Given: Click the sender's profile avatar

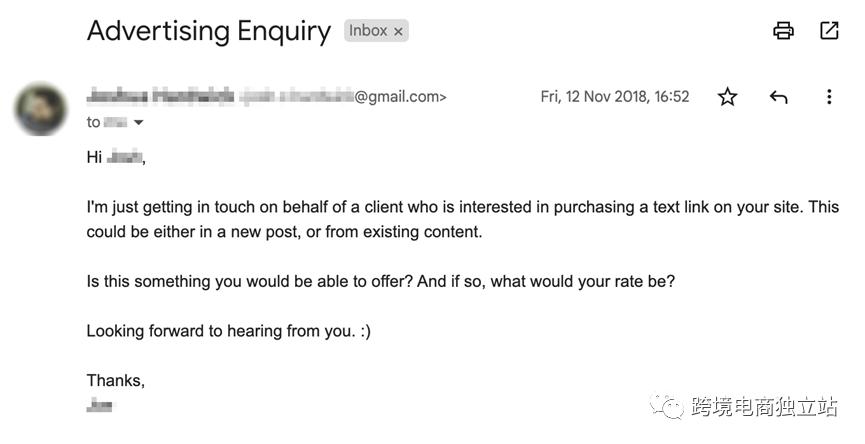Looking at the screenshot, I should click(41, 108).
